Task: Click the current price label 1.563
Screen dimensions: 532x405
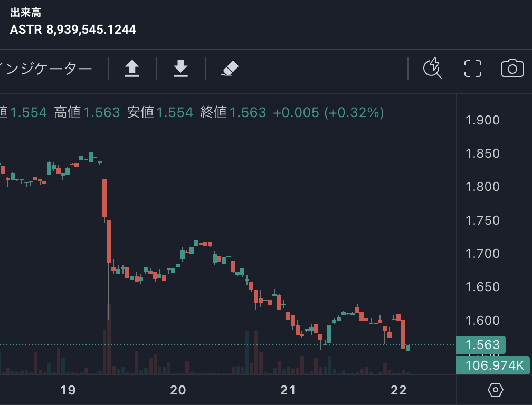Action: 481,345
